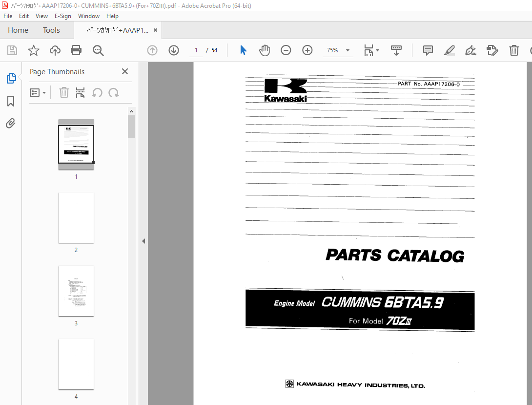Open the Attachments paperclip icon
532x405 pixels.
point(11,123)
